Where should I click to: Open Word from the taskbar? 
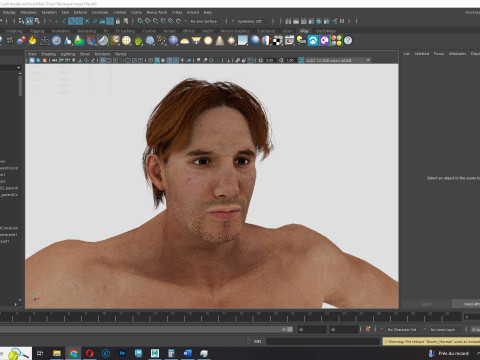pyautogui.click(x=187, y=353)
